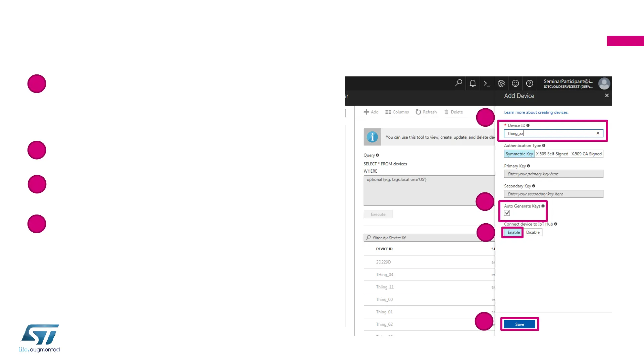Show Query info icon

[x=377, y=155]
